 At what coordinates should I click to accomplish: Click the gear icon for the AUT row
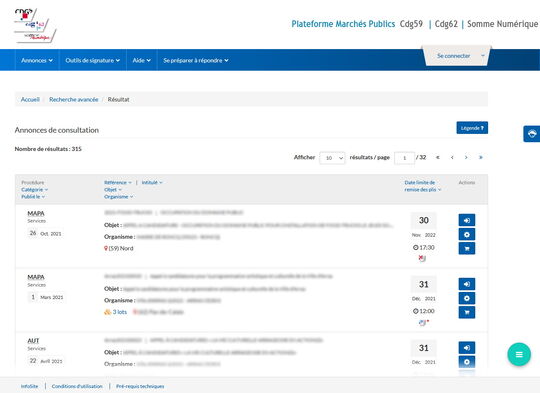467,362
